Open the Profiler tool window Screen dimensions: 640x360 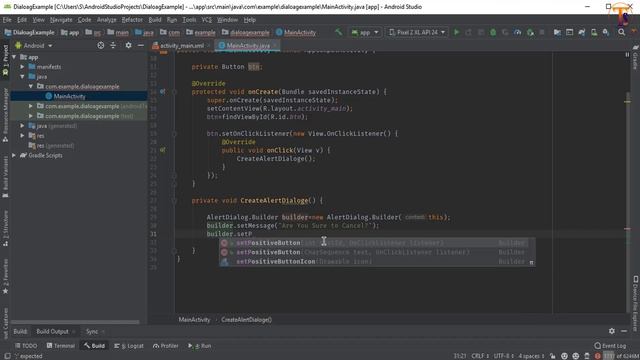point(166,346)
